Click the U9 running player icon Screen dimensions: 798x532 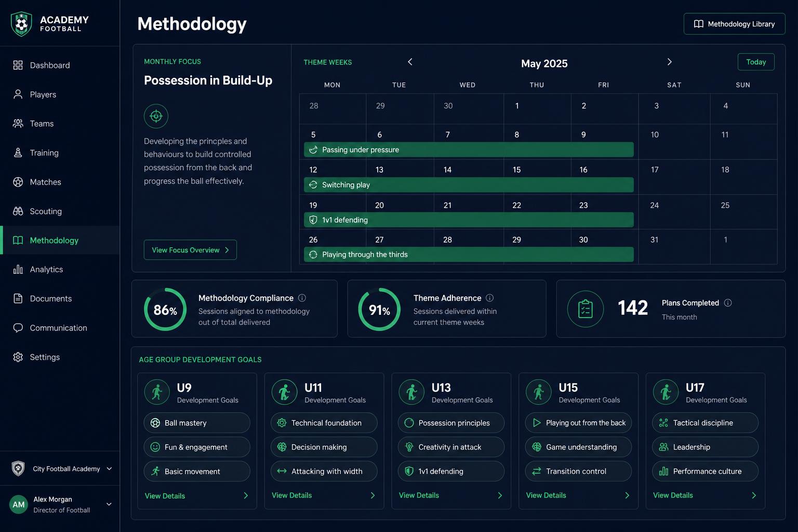click(x=157, y=392)
